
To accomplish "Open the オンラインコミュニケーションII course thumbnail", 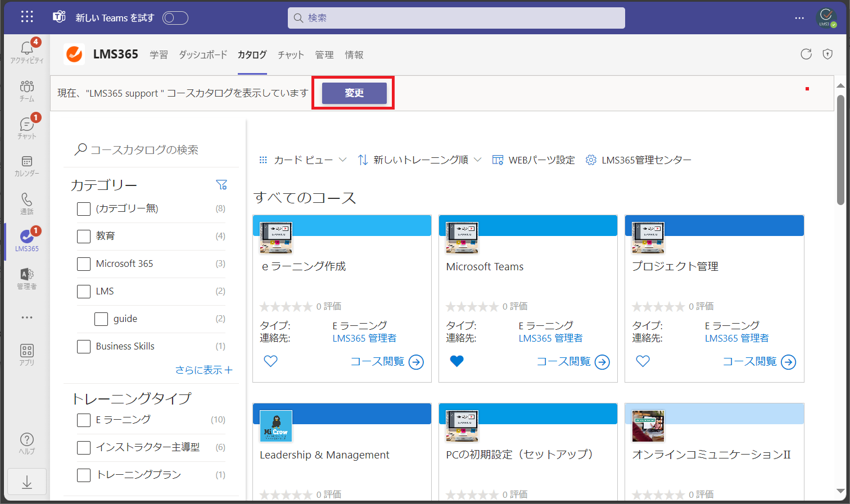I will click(648, 426).
